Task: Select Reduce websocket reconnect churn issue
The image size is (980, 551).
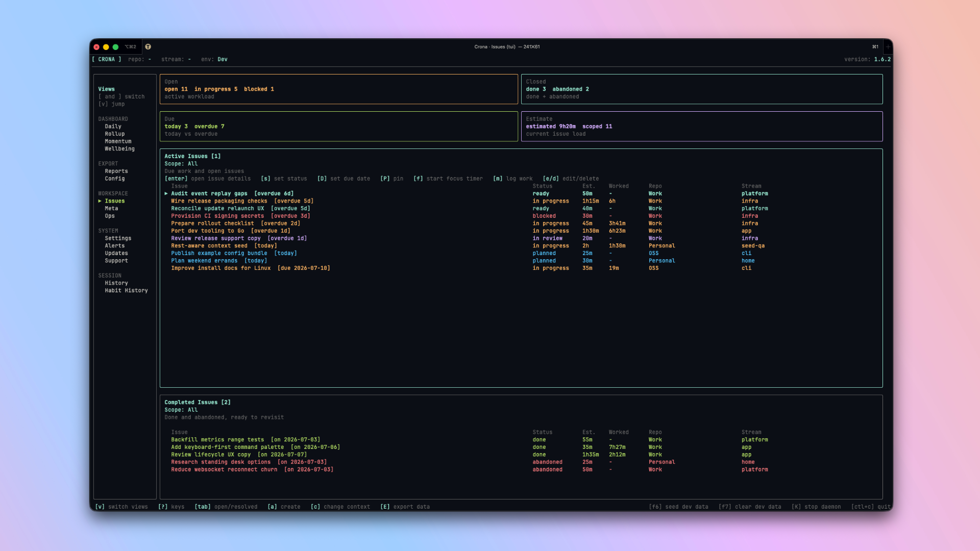Action: coord(521,470)
